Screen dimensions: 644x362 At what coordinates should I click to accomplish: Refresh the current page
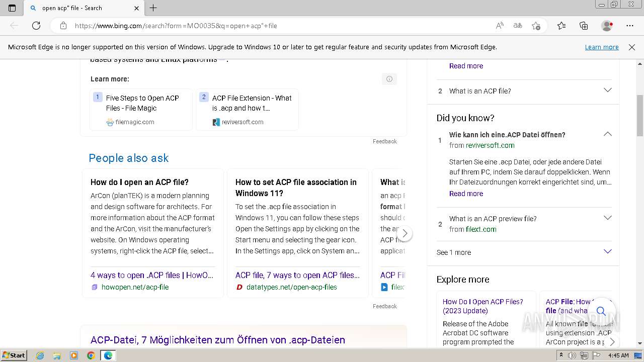(x=36, y=26)
